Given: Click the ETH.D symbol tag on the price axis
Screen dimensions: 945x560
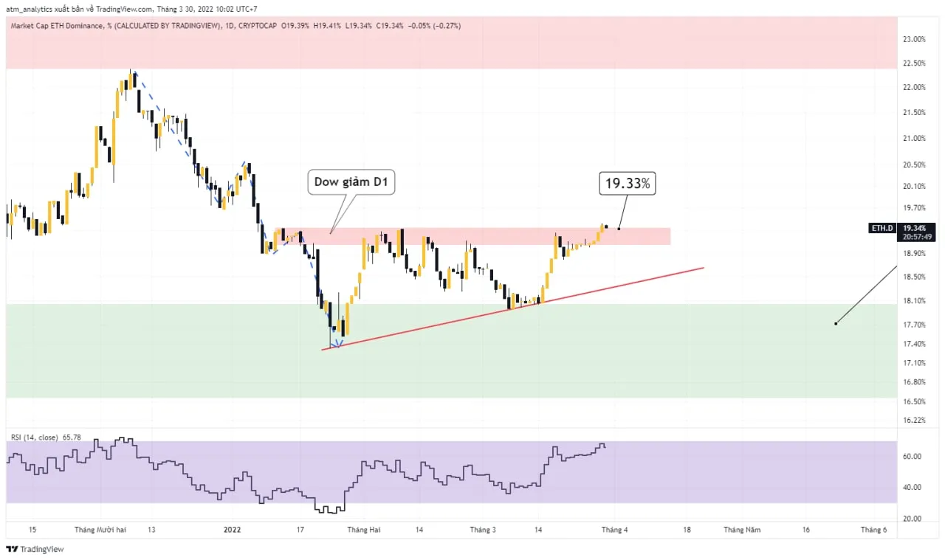Looking at the screenshot, I should [x=882, y=228].
